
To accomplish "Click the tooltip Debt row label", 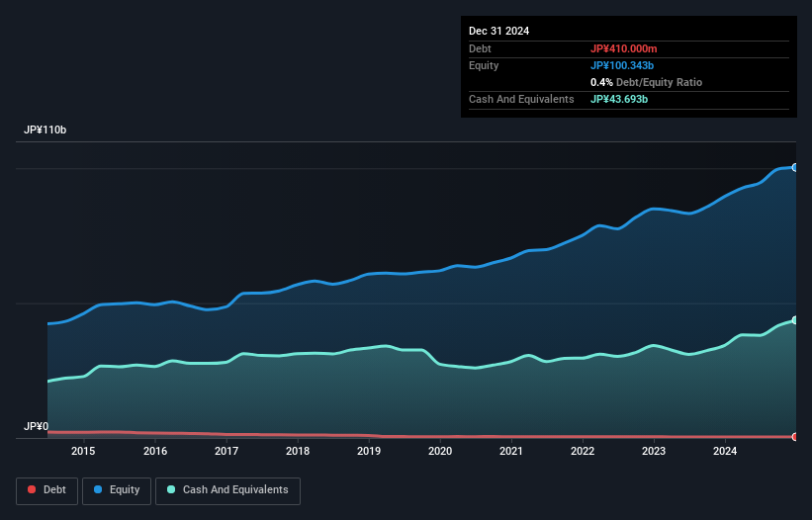I will (480, 48).
